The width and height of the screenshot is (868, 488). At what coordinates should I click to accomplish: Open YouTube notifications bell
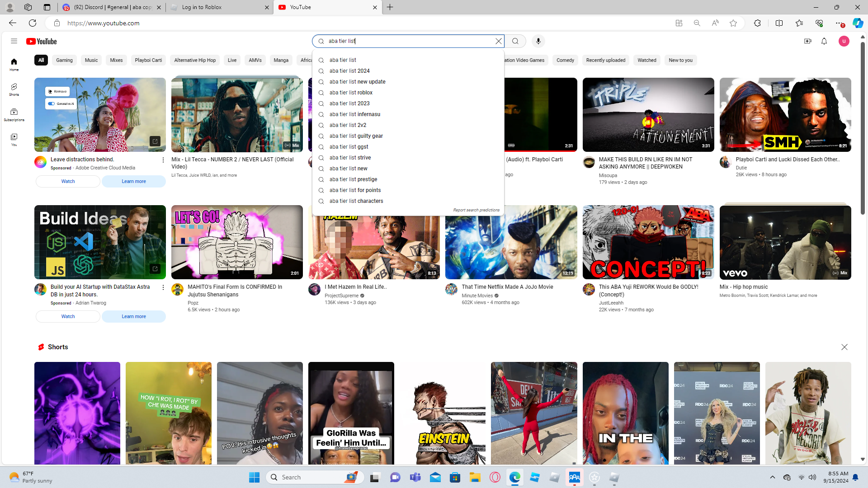click(x=824, y=41)
